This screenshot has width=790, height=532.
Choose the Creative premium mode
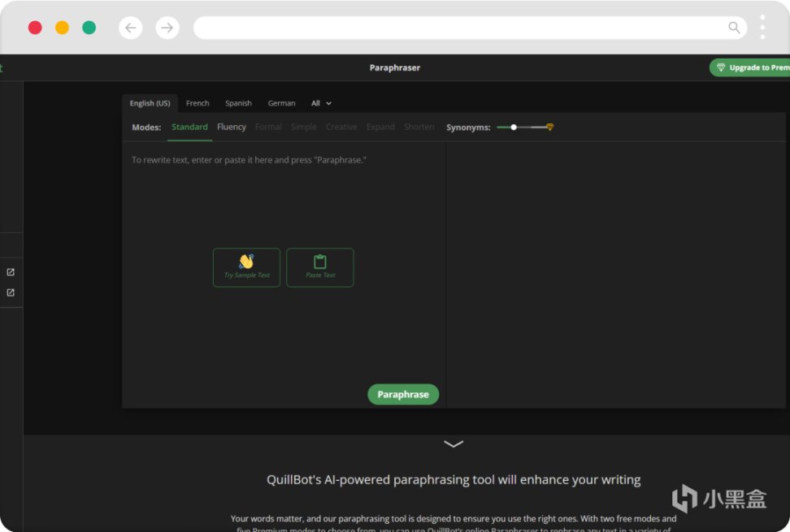click(x=341, y=127)
